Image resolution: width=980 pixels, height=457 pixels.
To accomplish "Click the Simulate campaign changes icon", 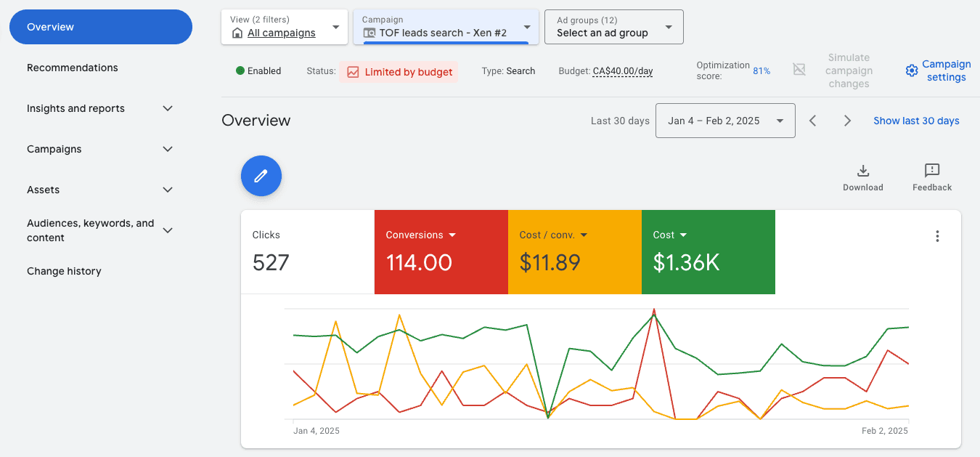I will coord(799,70).
